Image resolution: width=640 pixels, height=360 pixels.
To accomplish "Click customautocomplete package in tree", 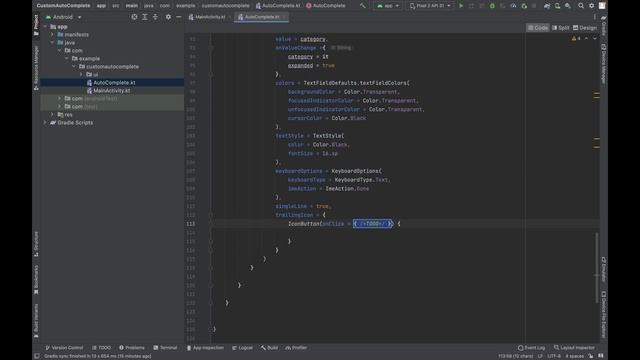I will pyautogui.click(x=113, y=67).
